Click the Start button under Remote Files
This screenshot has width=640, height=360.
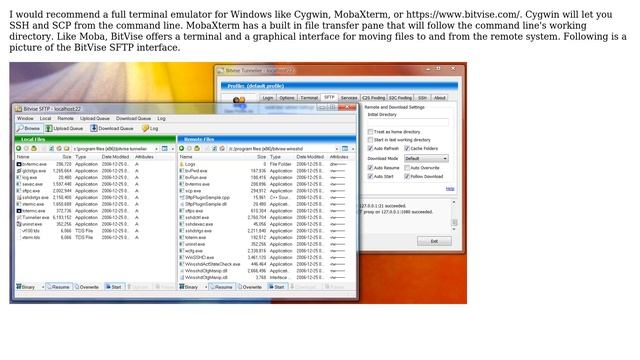(277, 287)
